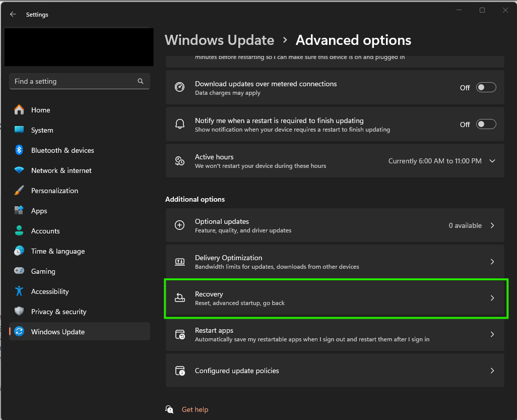Select System in the sidebar
This screenshot has width=517, height=420.
[x=80, y=130]
